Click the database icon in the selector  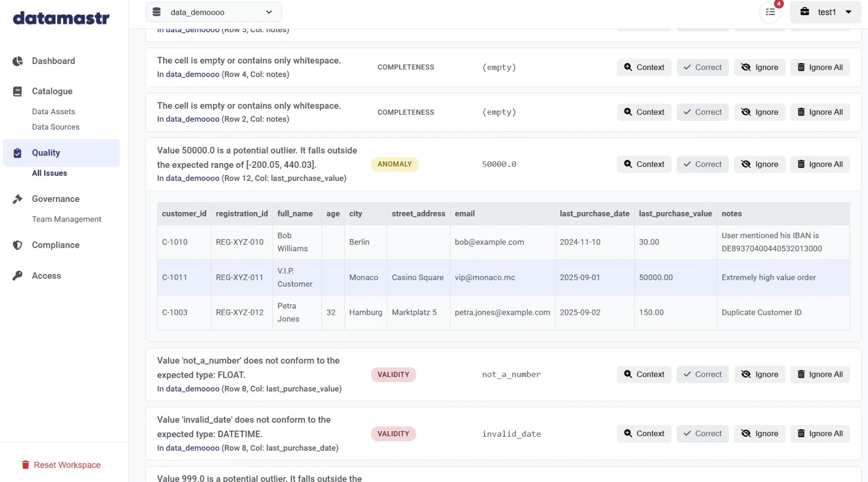(x=157, y=12)
